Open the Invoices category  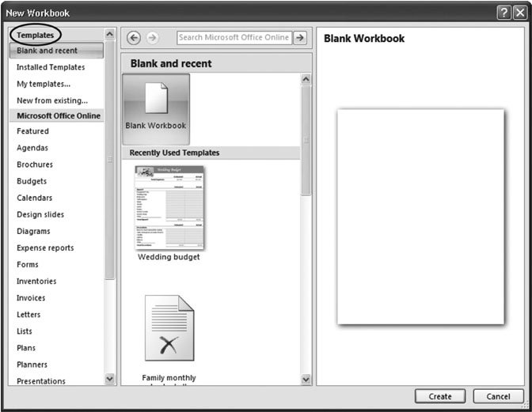coord(31,298)
